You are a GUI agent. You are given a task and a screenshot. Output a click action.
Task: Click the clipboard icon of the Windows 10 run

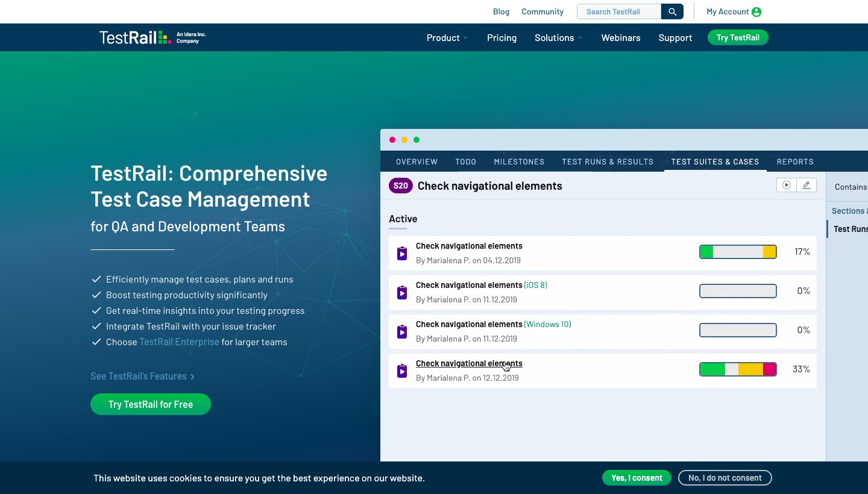tap(402, 332)
